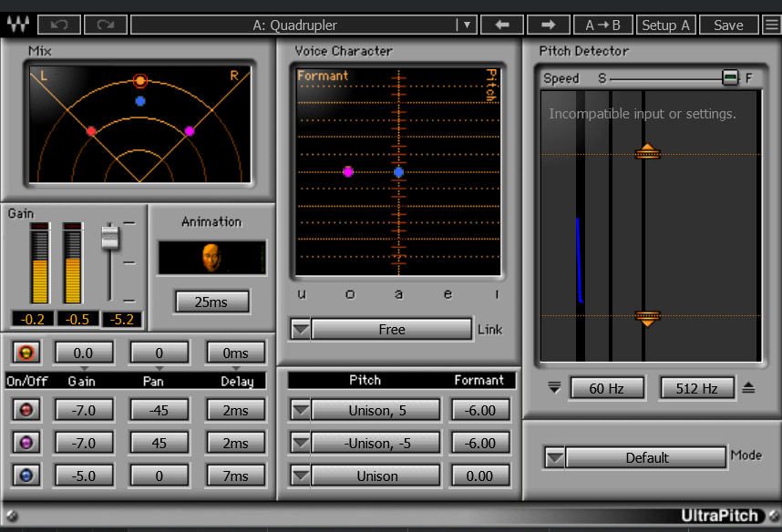Select the magenta marker in Mix display
The height and width of the screenshot is (532, 782).
point(190,131)
